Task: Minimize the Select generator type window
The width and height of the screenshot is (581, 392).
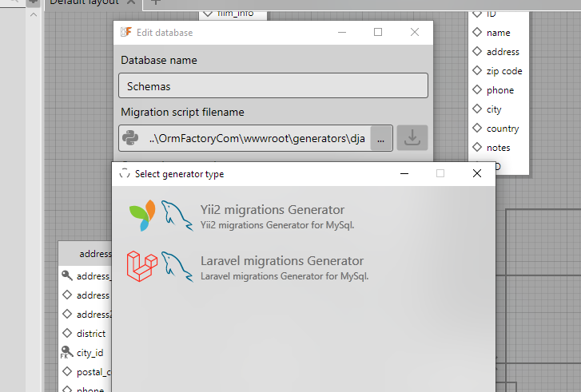Action: [x=404, y=173]
